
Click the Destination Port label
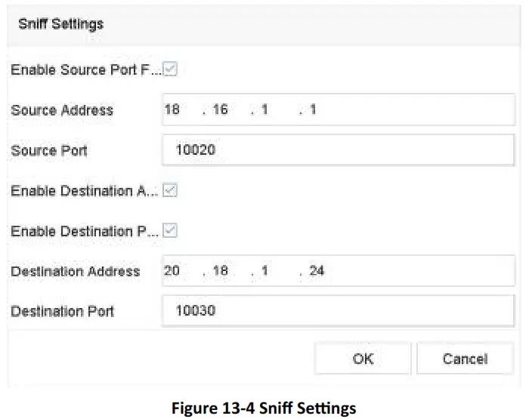[63, 310]
